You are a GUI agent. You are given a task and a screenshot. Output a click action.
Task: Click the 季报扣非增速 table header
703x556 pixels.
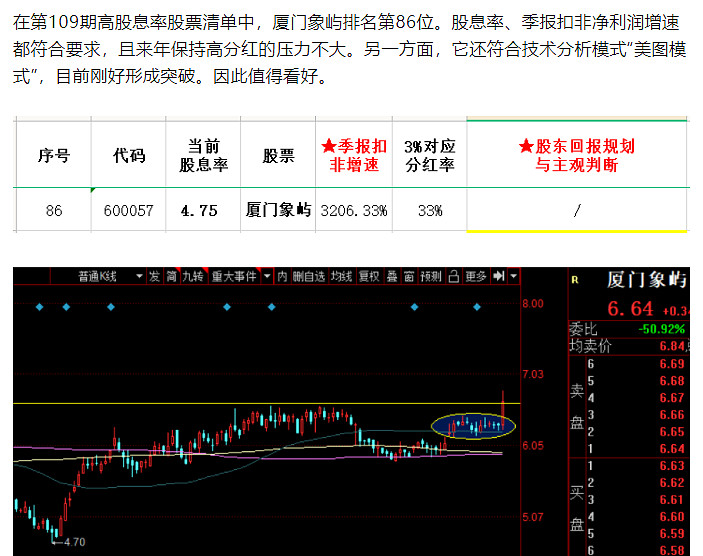coord(354,156)
